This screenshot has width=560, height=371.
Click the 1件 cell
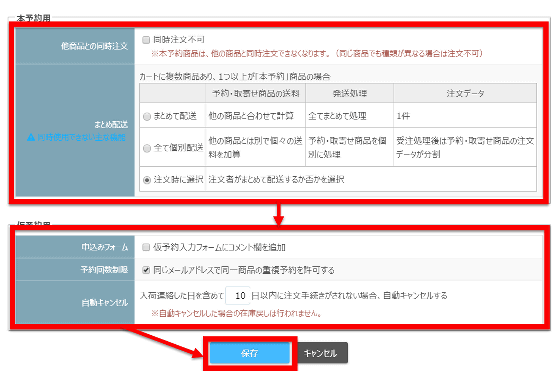click(x=465, y=116)
